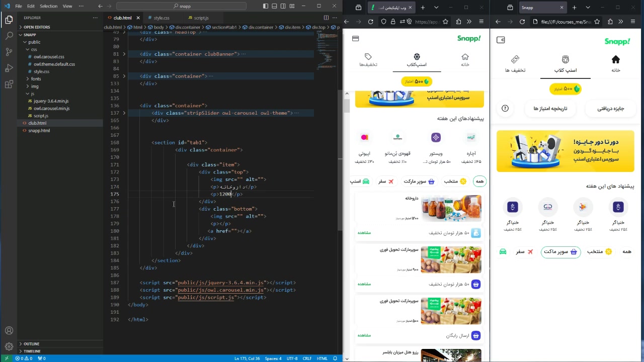Open the Customize Layout icon in the title bar
The height and width of the screenshot is (362, 644).
pos(292,6)
